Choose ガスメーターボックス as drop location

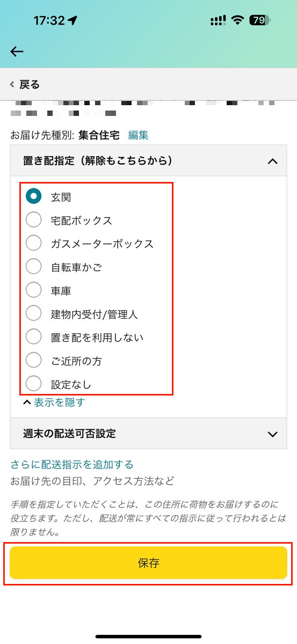[x=33, y=243]
